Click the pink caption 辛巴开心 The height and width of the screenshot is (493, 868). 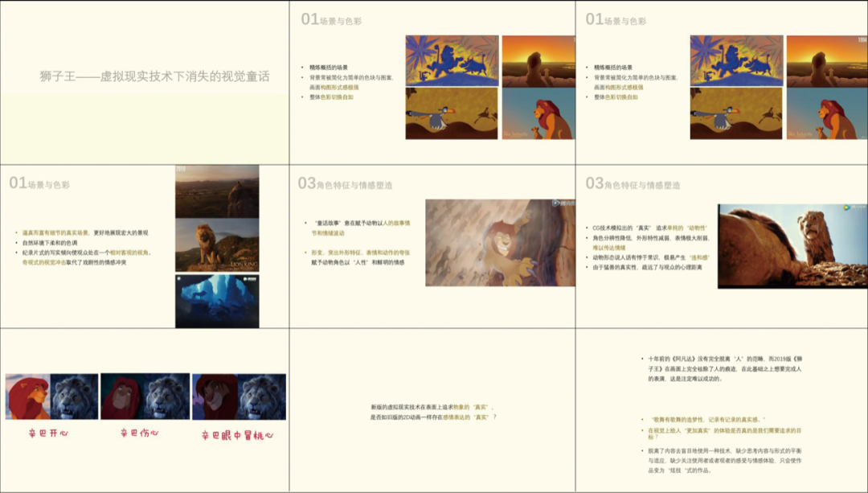pos(48,433)
